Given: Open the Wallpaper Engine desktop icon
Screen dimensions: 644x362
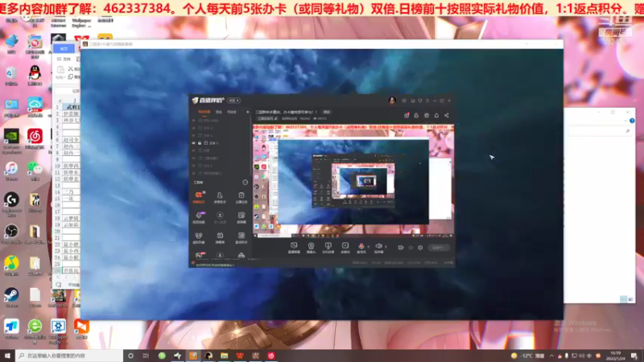Looking at the screenshot, I should pyautogui.click(x=58, y=331).
